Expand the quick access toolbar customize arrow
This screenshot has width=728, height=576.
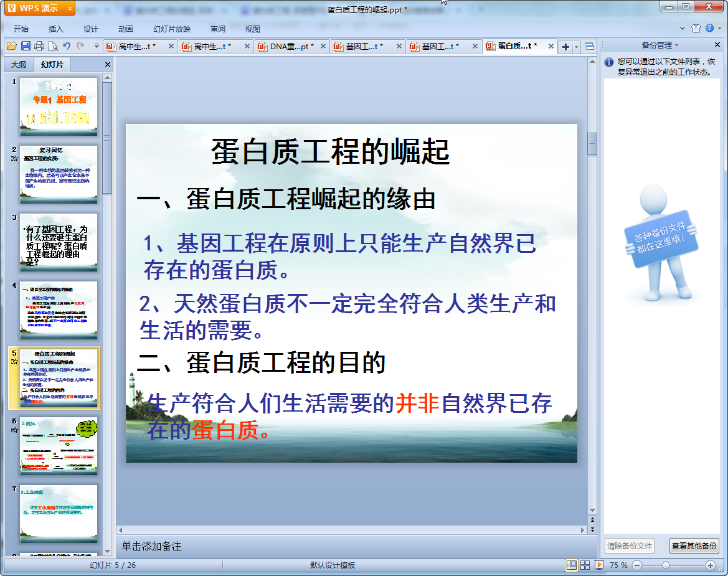(x=97, y=46)
